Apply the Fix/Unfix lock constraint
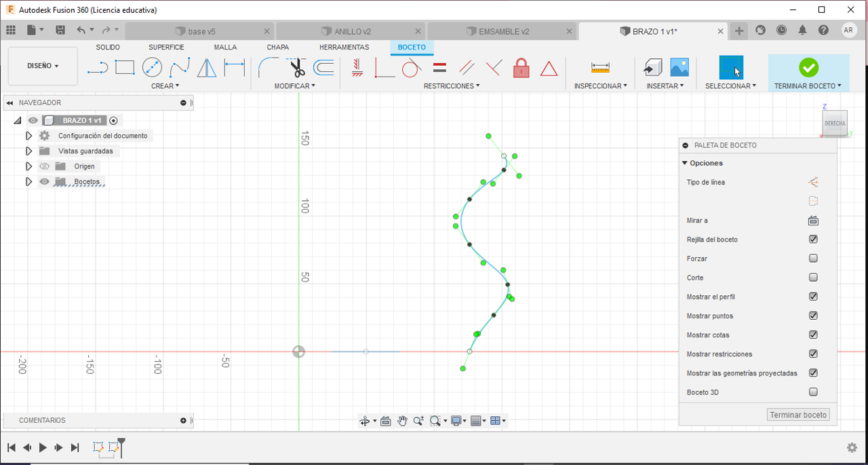Viewport: 868px width, 465px height. (x=521, y=68)
